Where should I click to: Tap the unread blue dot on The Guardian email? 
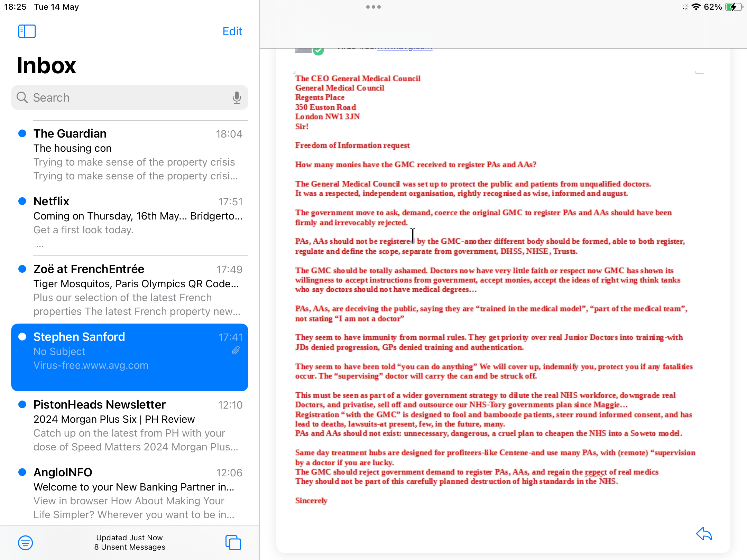[22, 133]
